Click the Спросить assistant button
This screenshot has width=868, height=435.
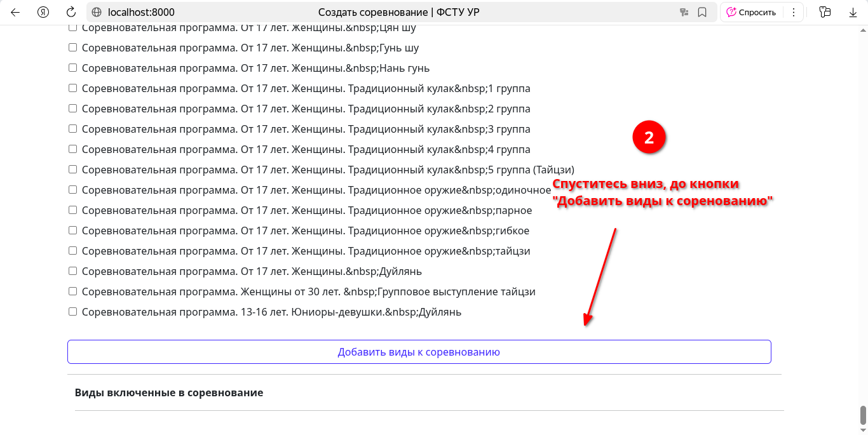click(x=751, y=12)
